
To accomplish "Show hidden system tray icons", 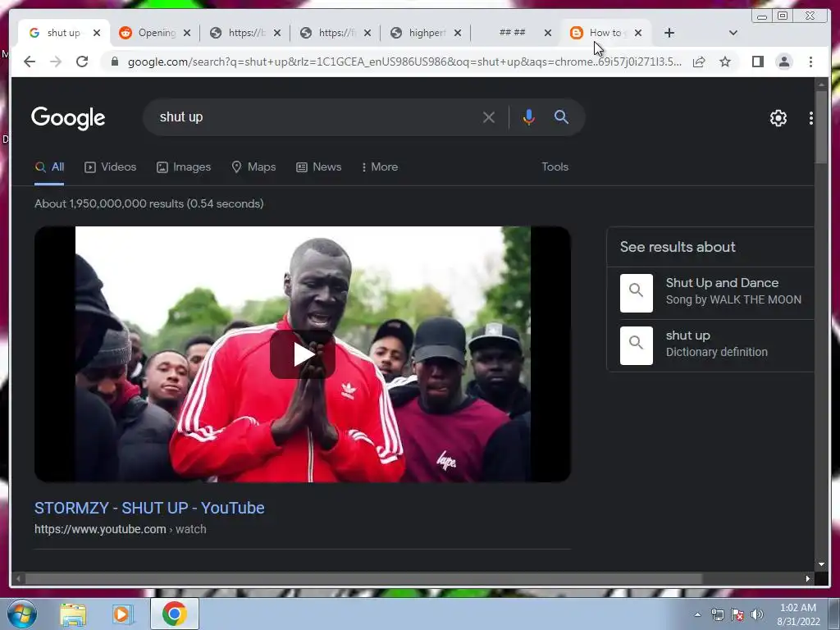I will point(697,614).
